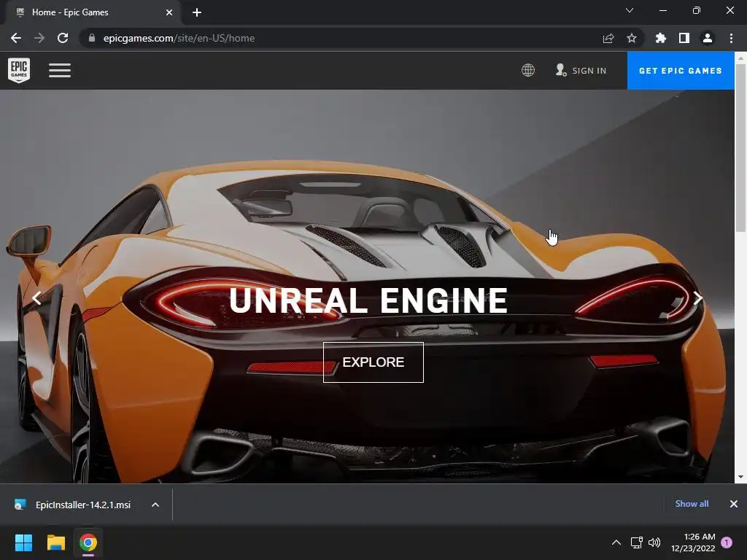The height and width of the screenshot is (560, 747).
Task: Show the next carousel slide
Action: (698, 298)
